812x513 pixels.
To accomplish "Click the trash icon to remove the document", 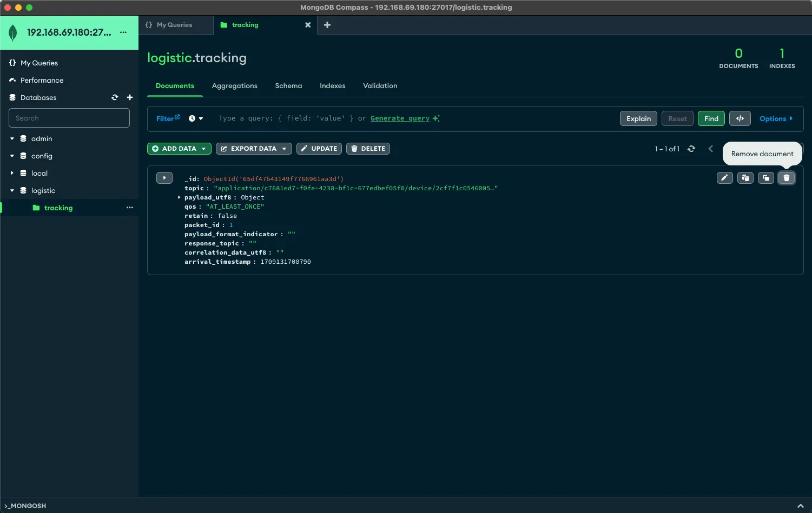I will (787, 178).
